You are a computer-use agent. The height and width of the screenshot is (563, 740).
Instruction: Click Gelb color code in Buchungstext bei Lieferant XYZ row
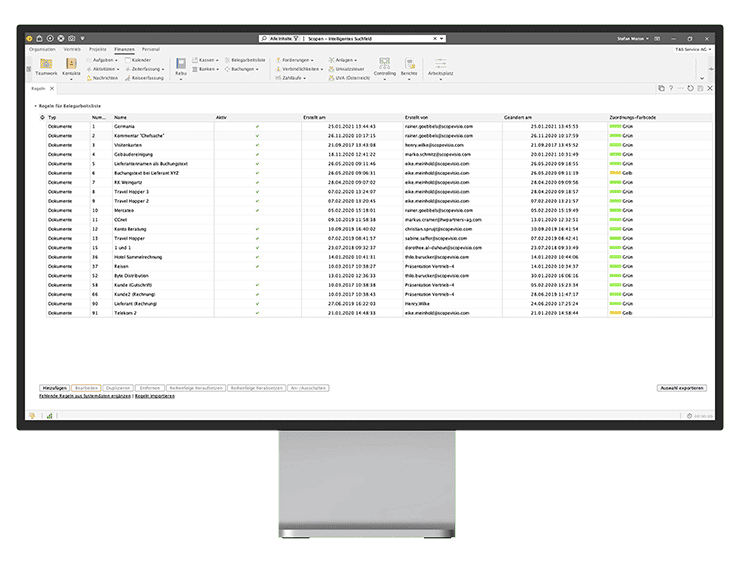pyautogui.click(x=621, y=173)
